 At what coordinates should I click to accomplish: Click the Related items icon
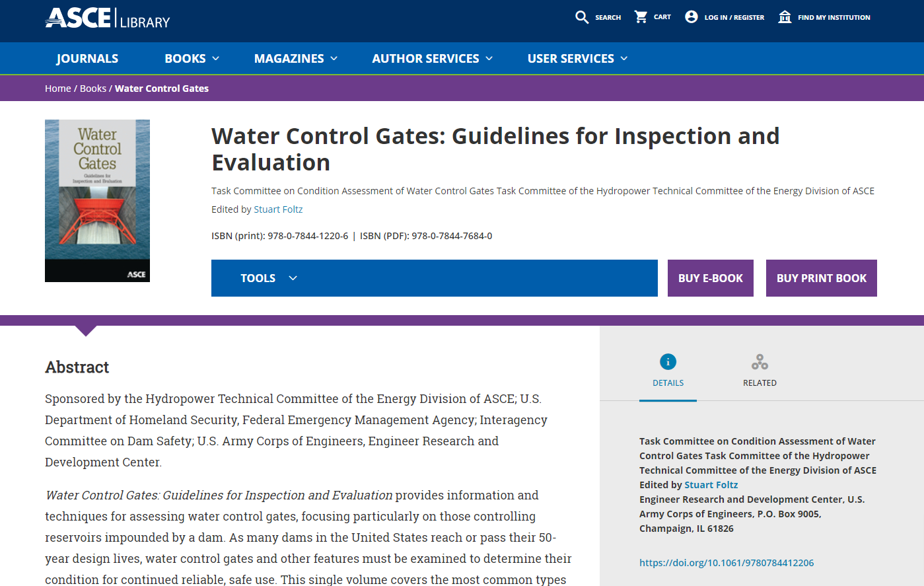coord(760,361)
